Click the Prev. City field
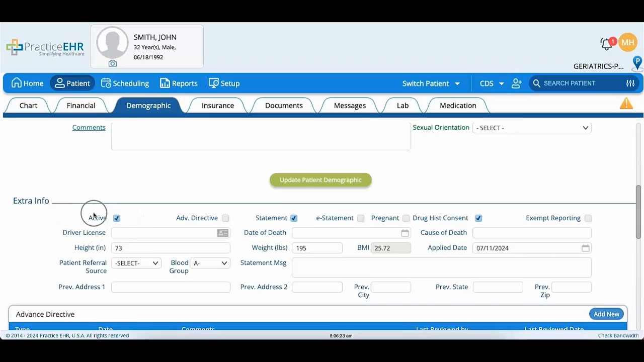Viewport: 644px width, 362px height. [391, 287]
